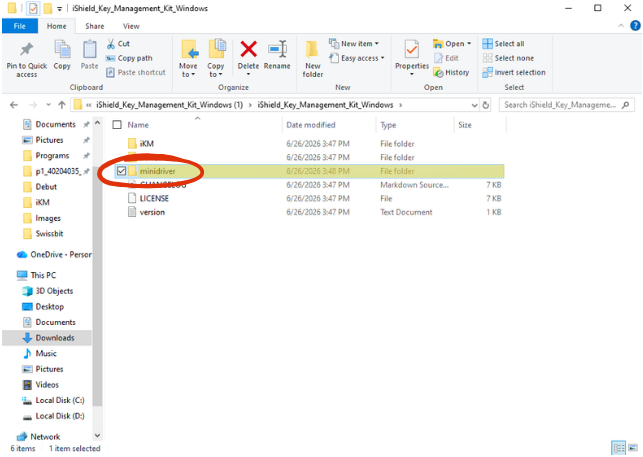643x457 pixels.
Task: Open Explorer help question mark
Action: coord(635,26)
